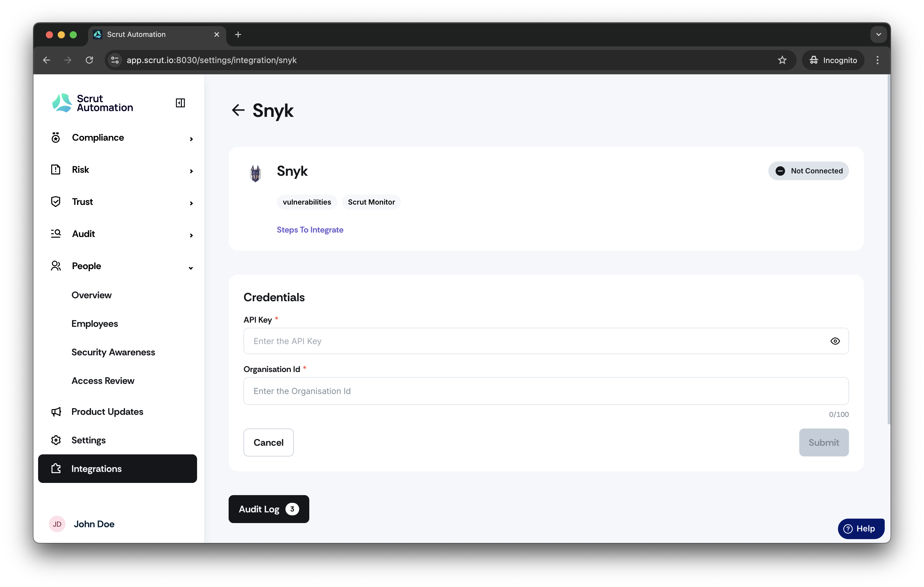Click the JD user avatar

tap(57, 524)
